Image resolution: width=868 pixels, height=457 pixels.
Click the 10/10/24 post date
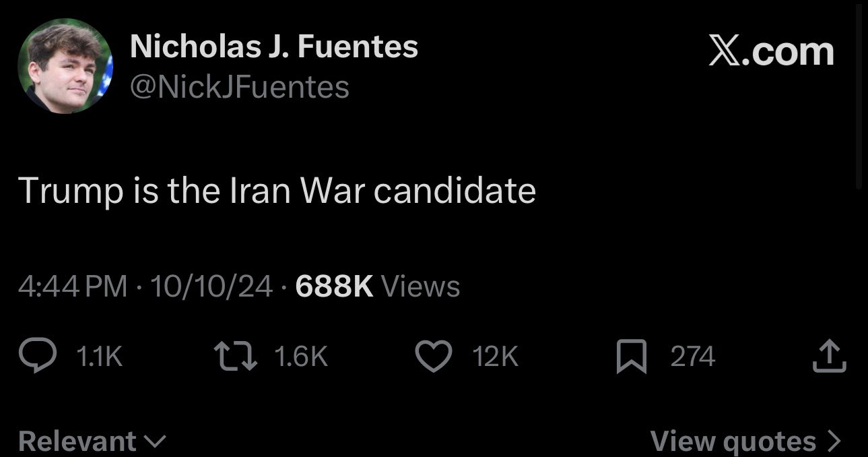tap(211, 286)
